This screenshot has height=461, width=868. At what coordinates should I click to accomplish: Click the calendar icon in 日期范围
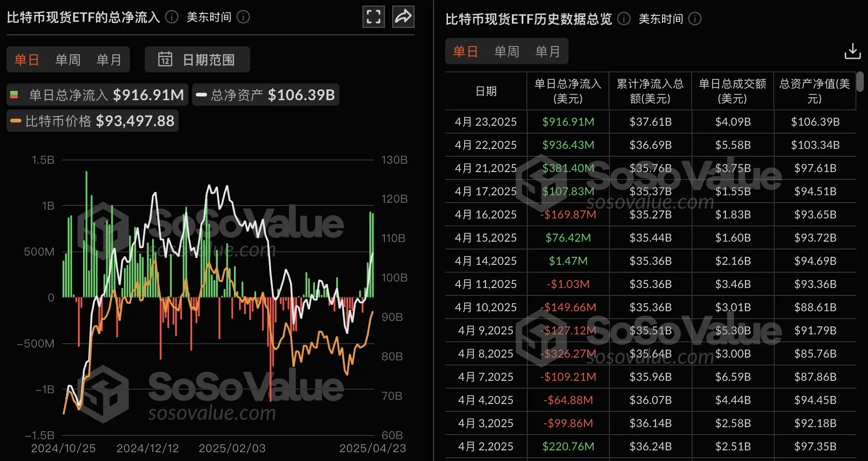165,59
